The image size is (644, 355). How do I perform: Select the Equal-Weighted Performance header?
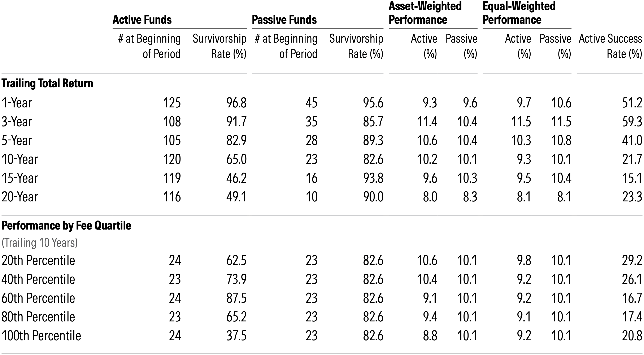pos(519,13)
